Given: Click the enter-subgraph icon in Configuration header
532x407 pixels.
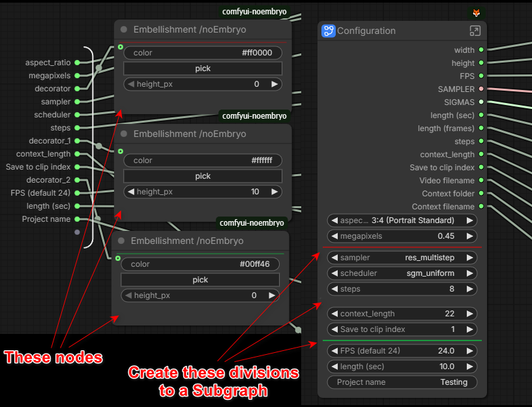Looking at the screenshot, I should 475,31.
